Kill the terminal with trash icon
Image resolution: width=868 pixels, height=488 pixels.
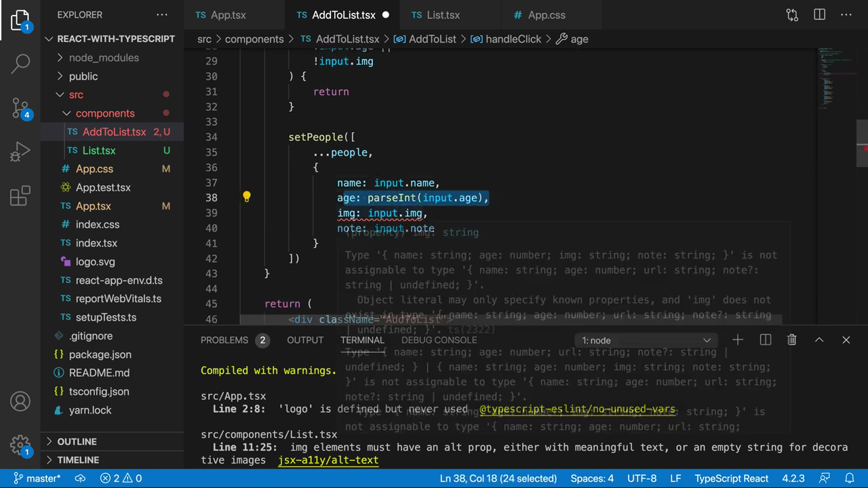click(792, 340)
